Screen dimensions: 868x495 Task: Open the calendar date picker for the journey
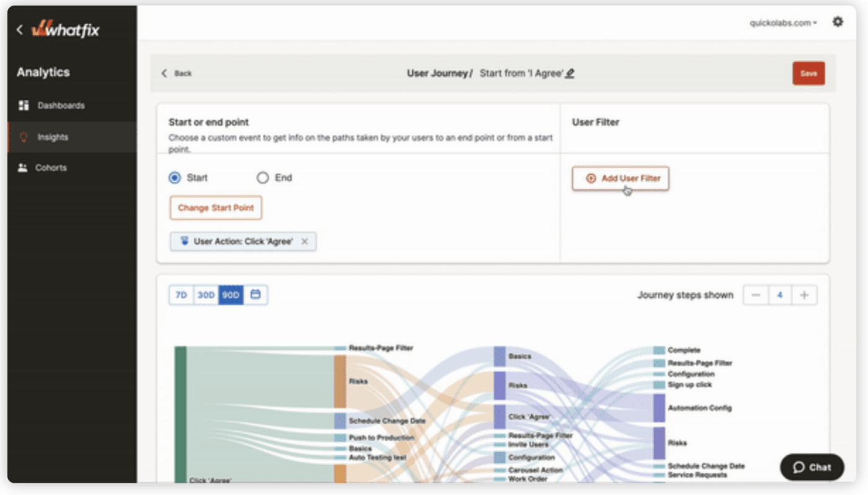click(255, 295)
